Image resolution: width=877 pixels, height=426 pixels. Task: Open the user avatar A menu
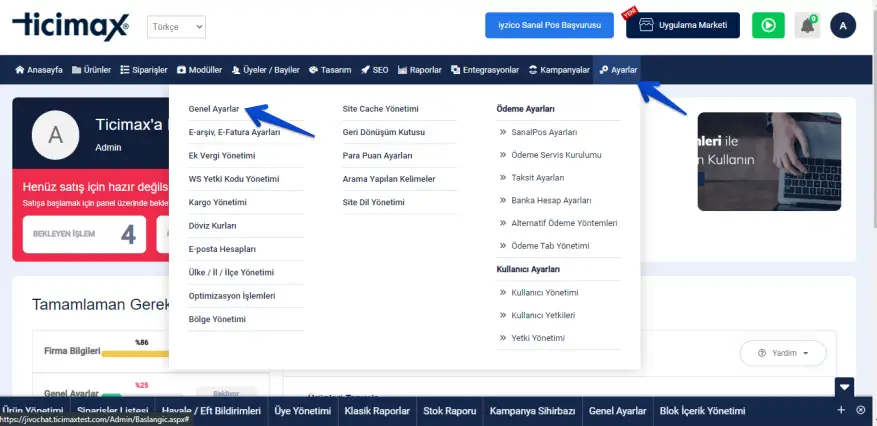coord(843,25)
